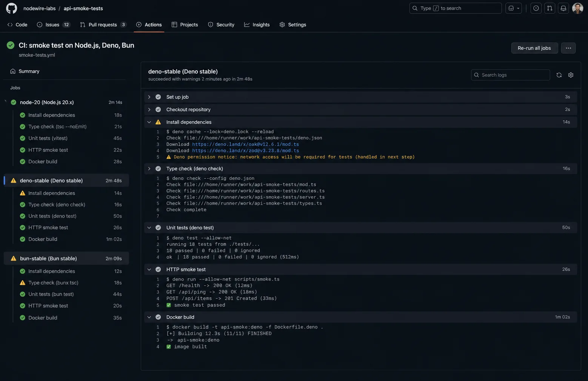Click the search field 'Type / to search'
Image resolution: width=588 pixels, height=381 pixels.
[455, 8]
